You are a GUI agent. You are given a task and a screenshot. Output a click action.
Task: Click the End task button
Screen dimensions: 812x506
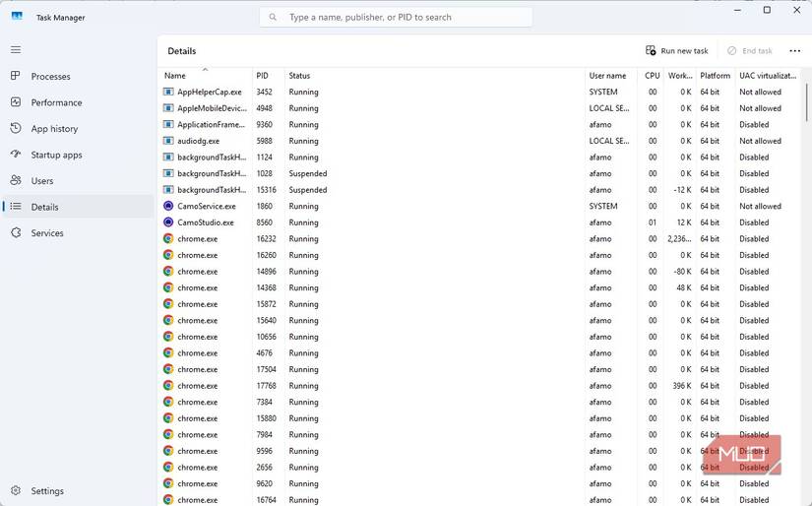point(749,51)
